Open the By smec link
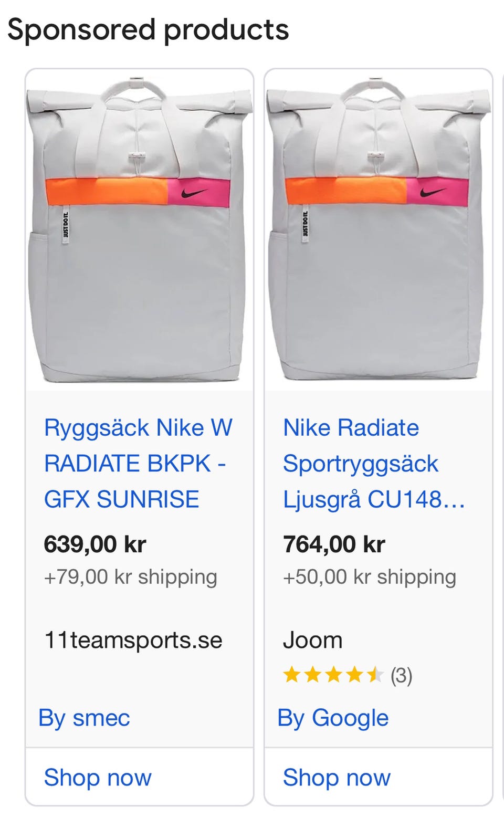The width and height of the screenshot is (504, 818). (x=84, y=718)
